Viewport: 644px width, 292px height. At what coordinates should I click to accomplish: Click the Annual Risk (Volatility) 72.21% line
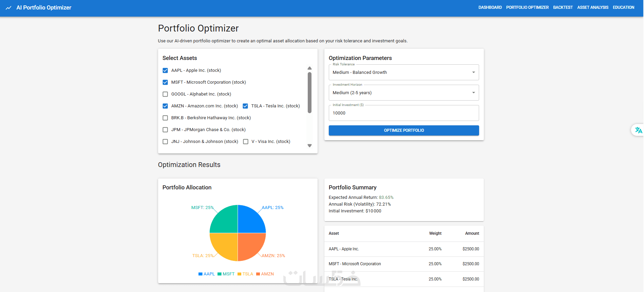360,204
